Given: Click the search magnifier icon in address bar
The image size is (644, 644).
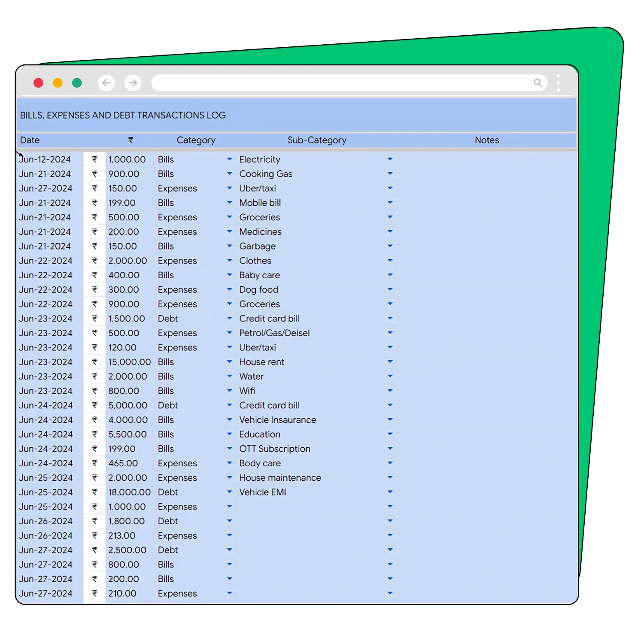Looking at the screenshot, I should [x=538, y=83].
